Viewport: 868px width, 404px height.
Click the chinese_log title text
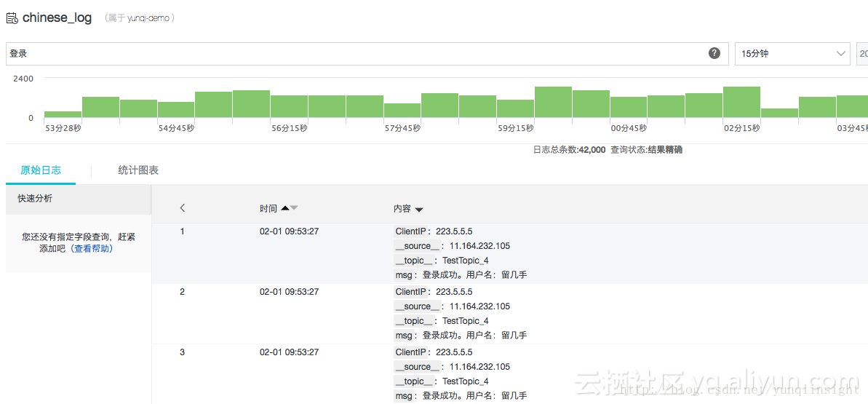(x=57, y=17)
